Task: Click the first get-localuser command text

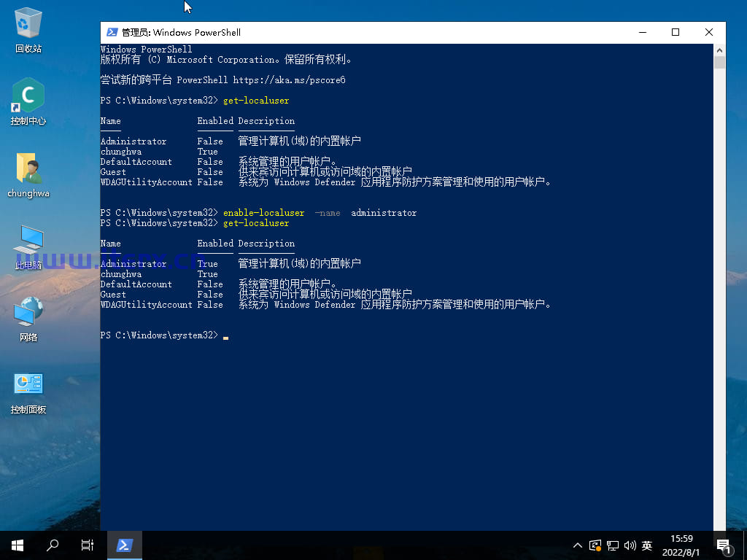Action: (x=256, y=101)
